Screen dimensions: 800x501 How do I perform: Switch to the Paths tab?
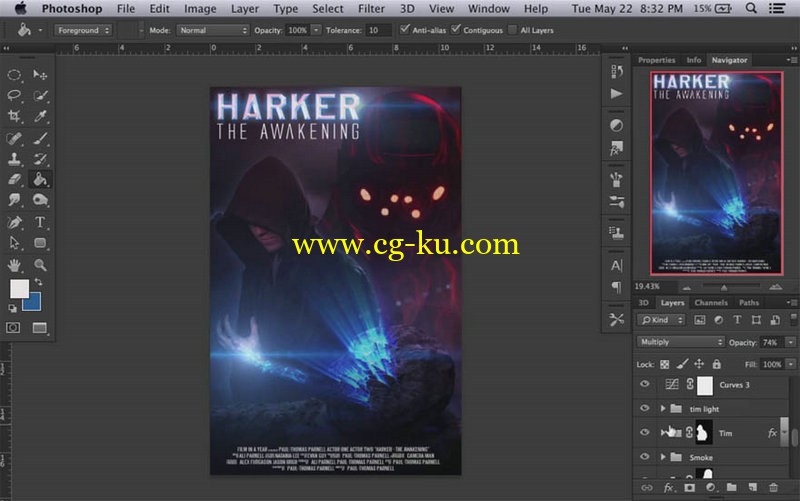[x=749, y=303]
